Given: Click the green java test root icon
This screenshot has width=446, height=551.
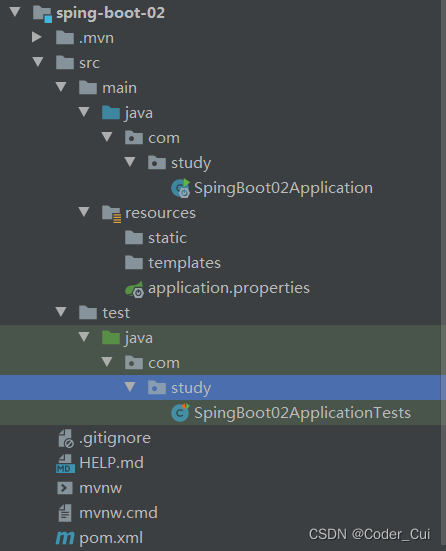Looking at the screenshot, I should click(111, 337).
